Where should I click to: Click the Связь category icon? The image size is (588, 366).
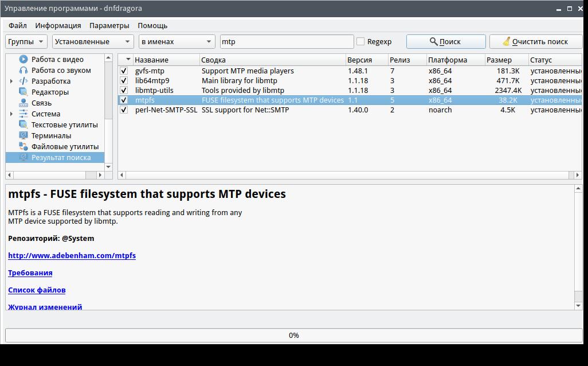click(23, 103)
